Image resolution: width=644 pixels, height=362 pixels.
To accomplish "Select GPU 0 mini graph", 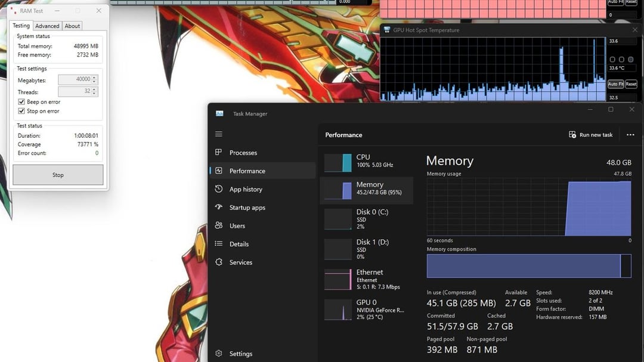I will point(338,310).
